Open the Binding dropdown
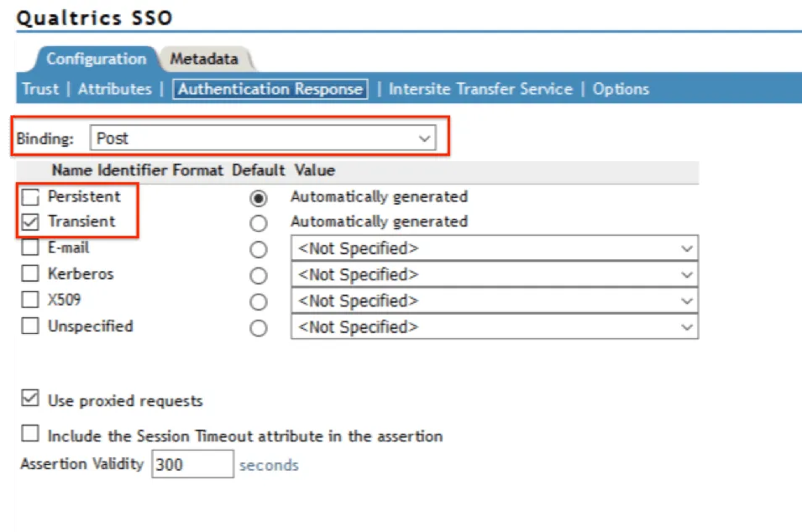802x532 pixels. tap(425, 137)
